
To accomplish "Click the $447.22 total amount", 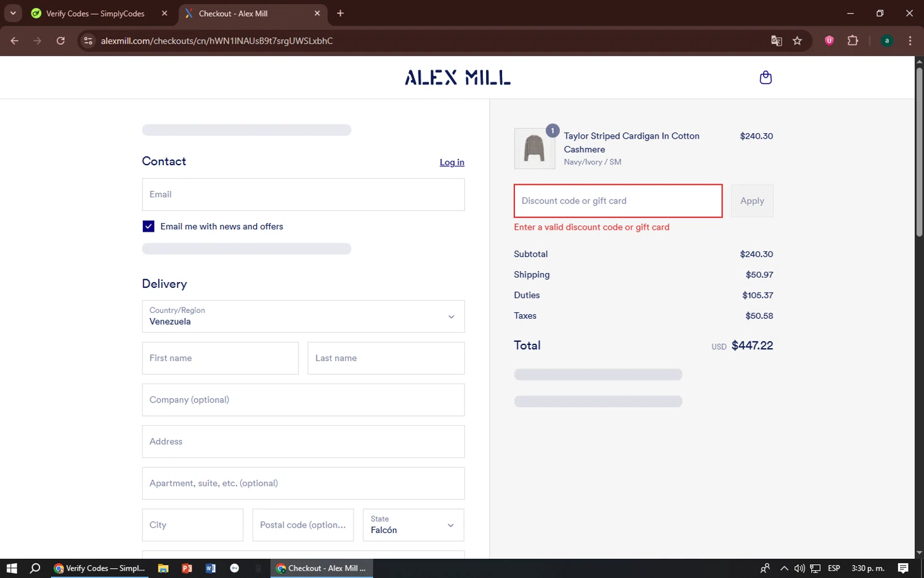I will click(752, 346).
